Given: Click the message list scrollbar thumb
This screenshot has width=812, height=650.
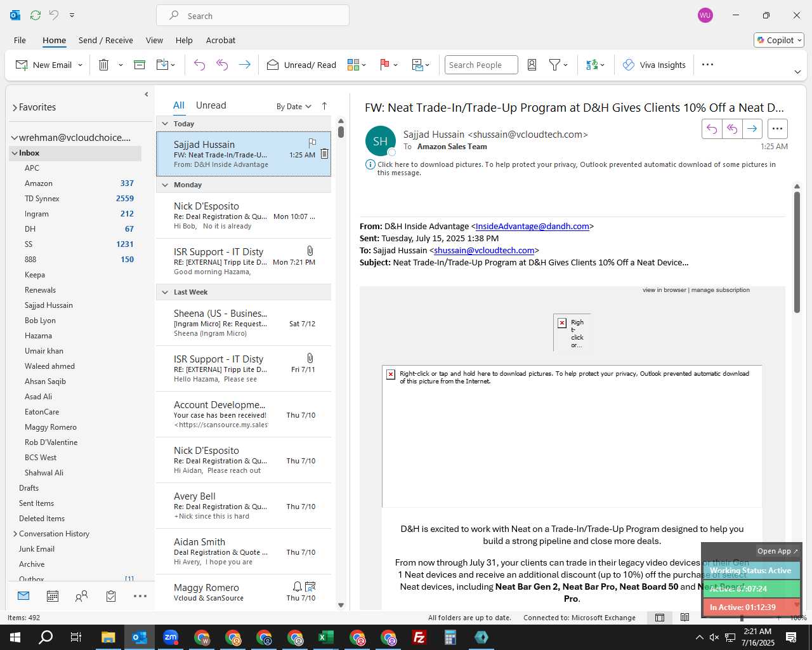Looking at the screenshot, I should click(x=341, y=132).
